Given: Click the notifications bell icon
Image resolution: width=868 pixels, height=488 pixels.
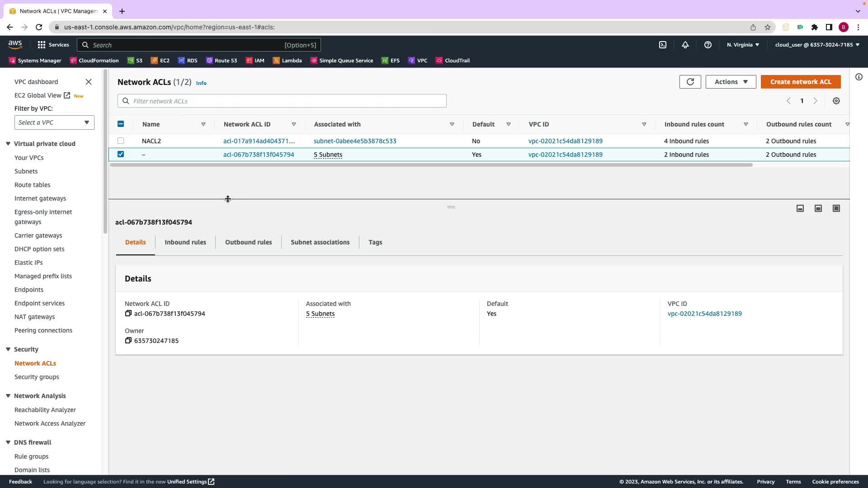Looking at the screenshot, I should pyautogui.click(x=685, y=45).
